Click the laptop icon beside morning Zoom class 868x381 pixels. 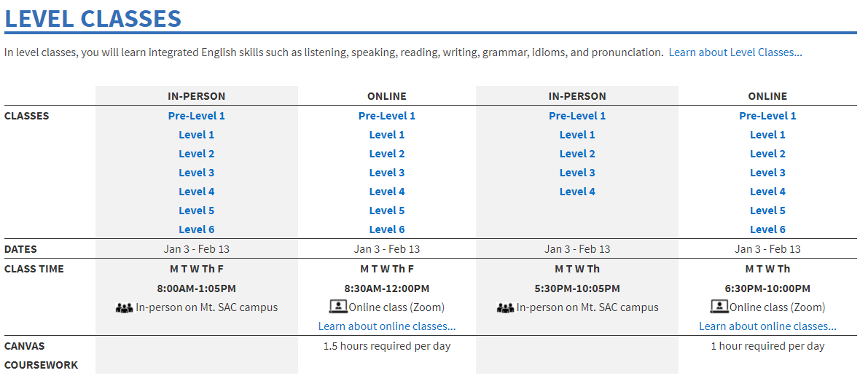coord(338,307)
